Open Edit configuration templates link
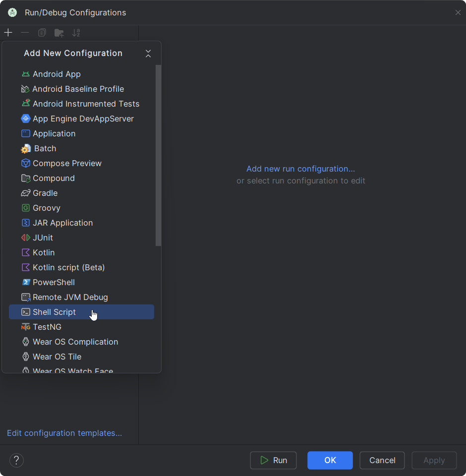The width and height of the screenshot is (466, 476). tap(64, 433)
